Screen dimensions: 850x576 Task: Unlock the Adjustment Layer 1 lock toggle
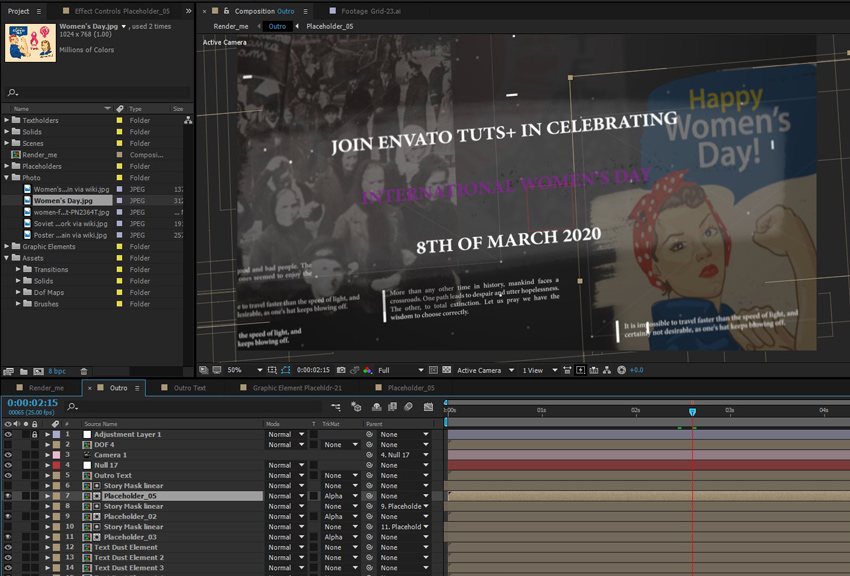pos(35,434)
